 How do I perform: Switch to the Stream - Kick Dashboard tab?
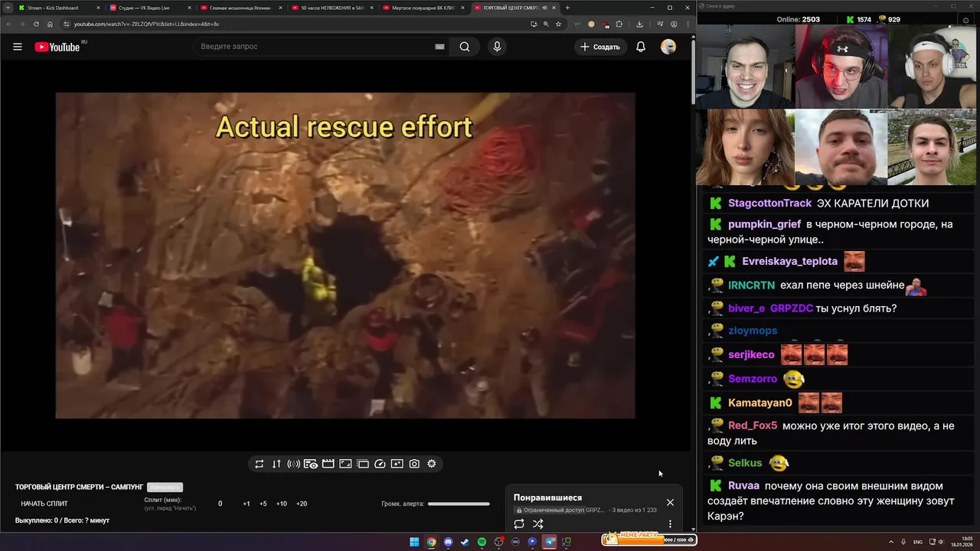click(57, 8)
